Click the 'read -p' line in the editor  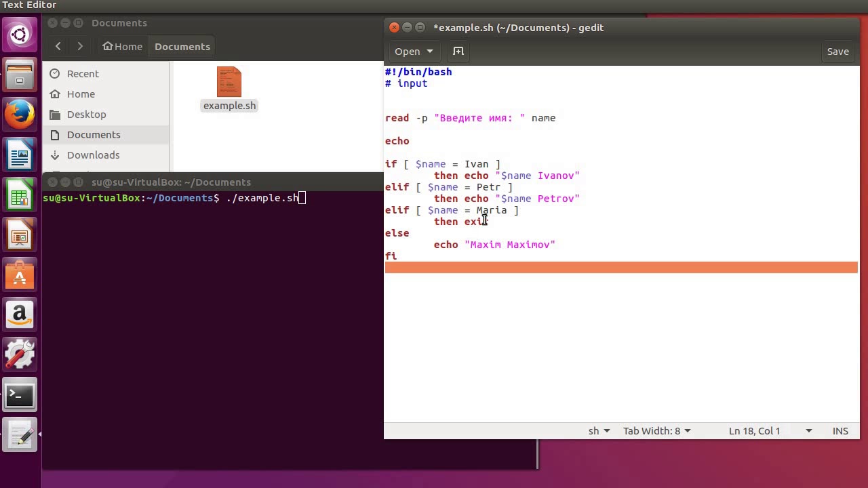(470, 118)
